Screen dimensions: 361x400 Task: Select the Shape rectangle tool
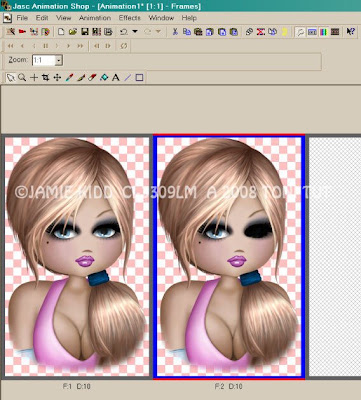pyautogui.click(x=139, y=78)
